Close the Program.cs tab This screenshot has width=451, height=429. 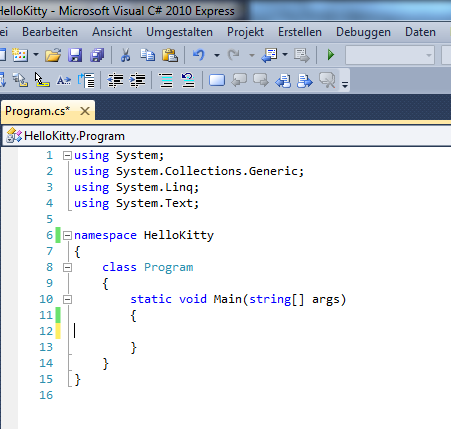click(85, 111)
